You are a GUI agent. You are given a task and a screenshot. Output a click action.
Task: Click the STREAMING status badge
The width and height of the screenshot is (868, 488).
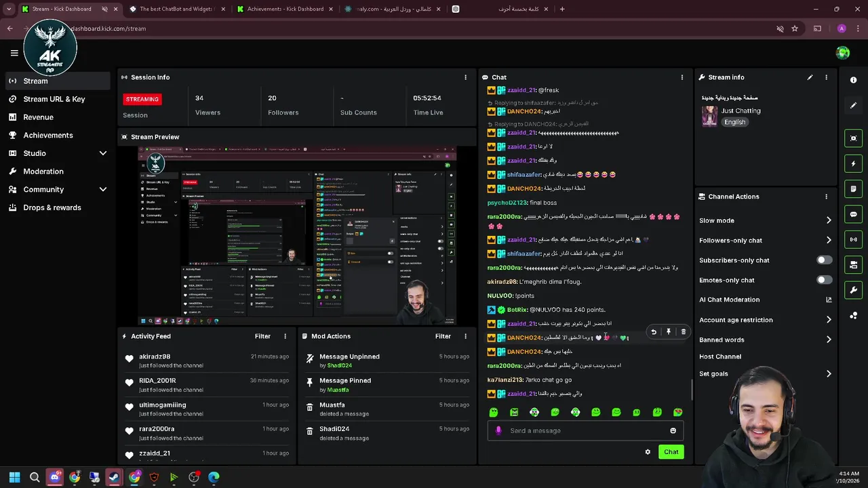142,99
